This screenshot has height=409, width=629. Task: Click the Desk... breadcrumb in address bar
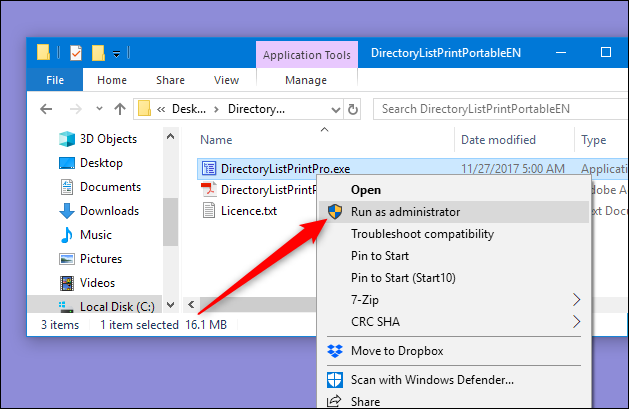(x=189, y=109)
